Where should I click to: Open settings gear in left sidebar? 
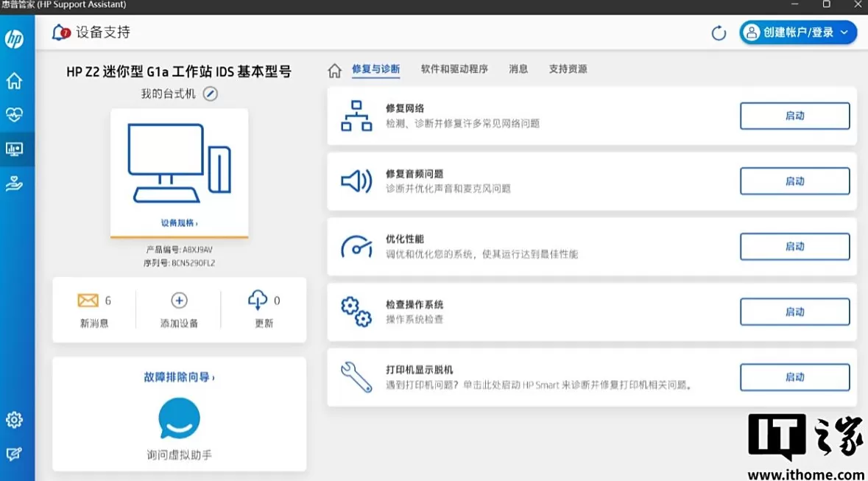point(14,420)
